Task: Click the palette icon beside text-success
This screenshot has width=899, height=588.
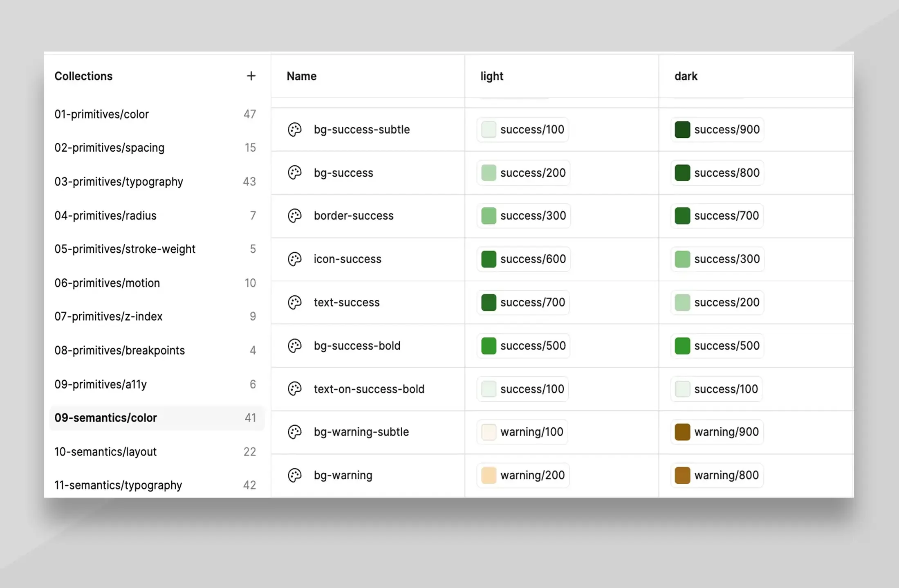Action: (x=295, y=303)
